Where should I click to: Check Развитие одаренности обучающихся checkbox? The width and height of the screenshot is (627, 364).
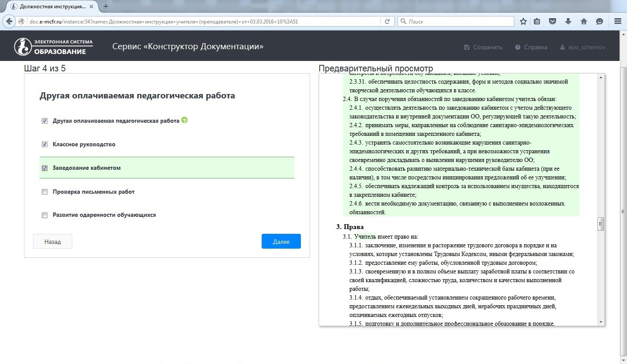point(44,215)
